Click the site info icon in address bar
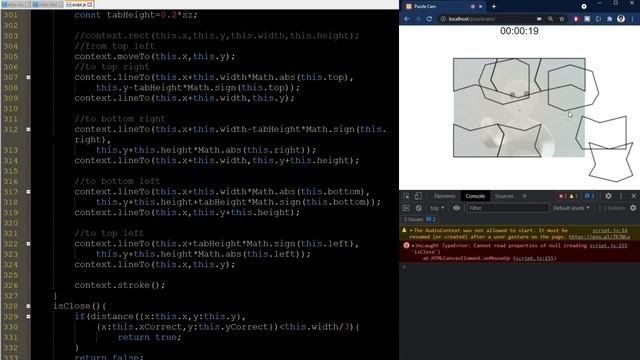Image resolution: width=640 pixels, height=360 pixels. tap(443, 19)
